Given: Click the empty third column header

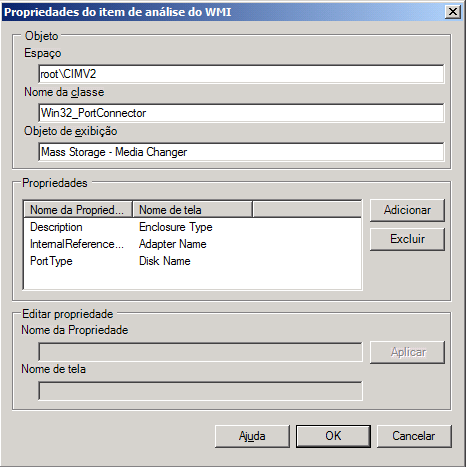Looking at the screenshot, I should pos(307,210).
